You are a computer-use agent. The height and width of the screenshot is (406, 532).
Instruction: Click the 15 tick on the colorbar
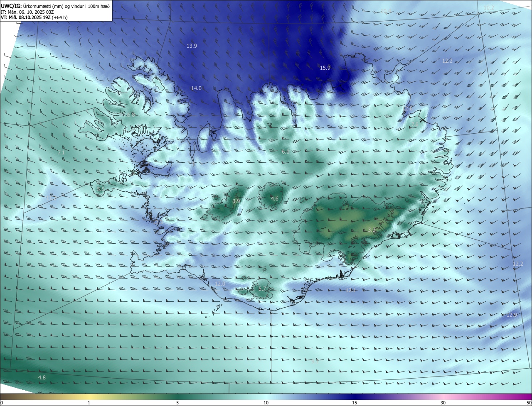coord(355,403)
